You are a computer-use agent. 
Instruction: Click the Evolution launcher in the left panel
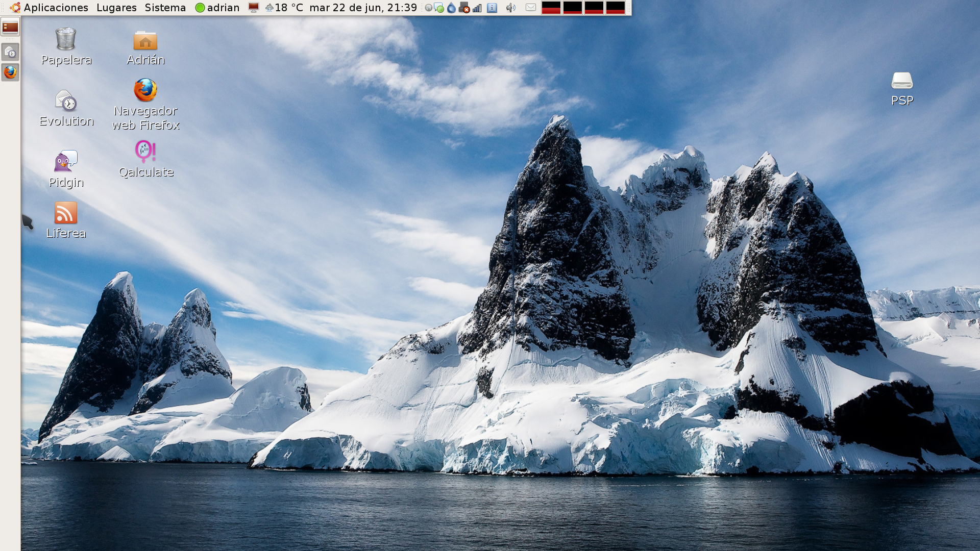[10, 52]
